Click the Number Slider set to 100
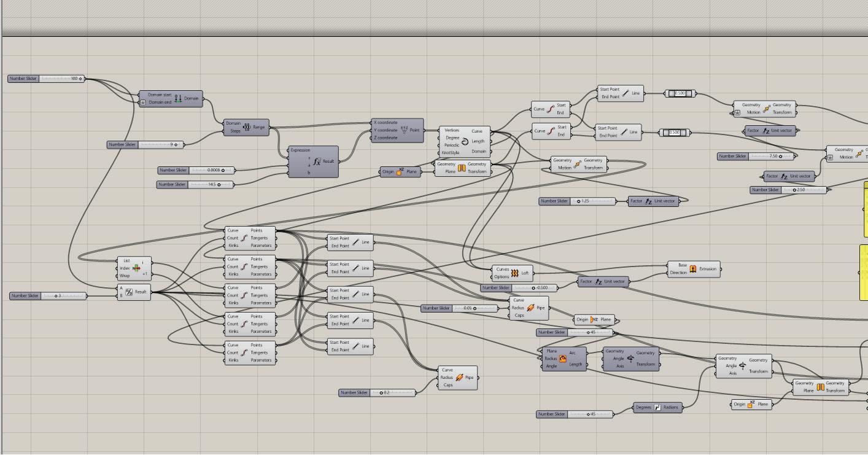Viewport: 868px width, 455px height. [x=46, y=79]
